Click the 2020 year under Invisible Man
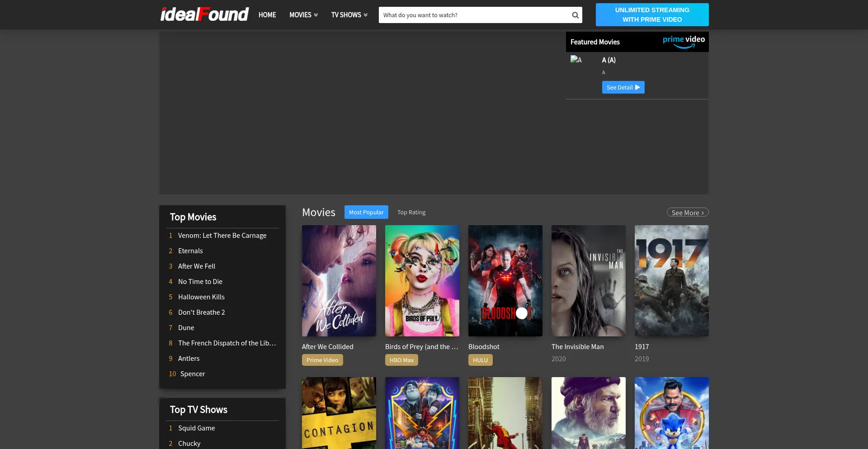 558,359
